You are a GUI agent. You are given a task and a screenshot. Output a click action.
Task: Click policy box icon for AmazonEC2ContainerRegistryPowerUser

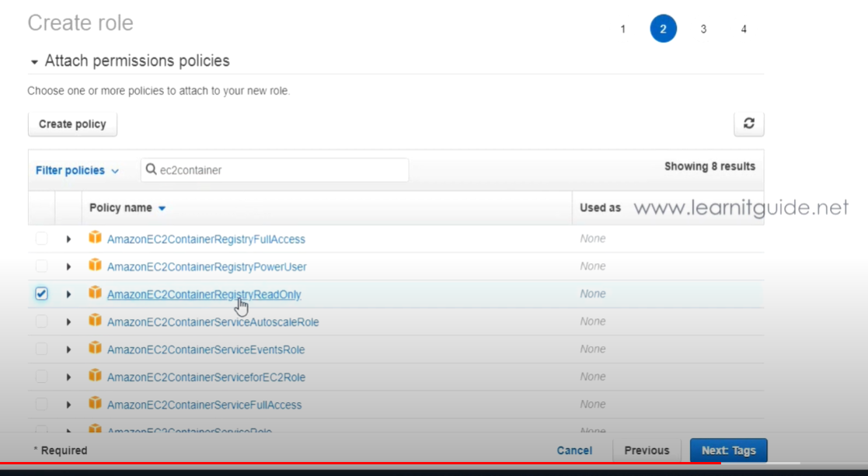coord(96,266)
